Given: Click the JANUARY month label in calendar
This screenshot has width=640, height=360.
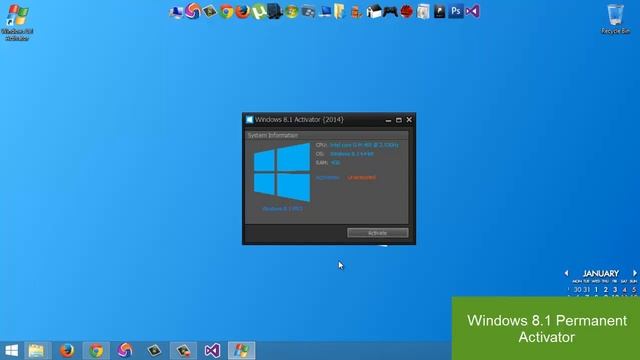Looking at the screenshot, I should pos(600,273).
